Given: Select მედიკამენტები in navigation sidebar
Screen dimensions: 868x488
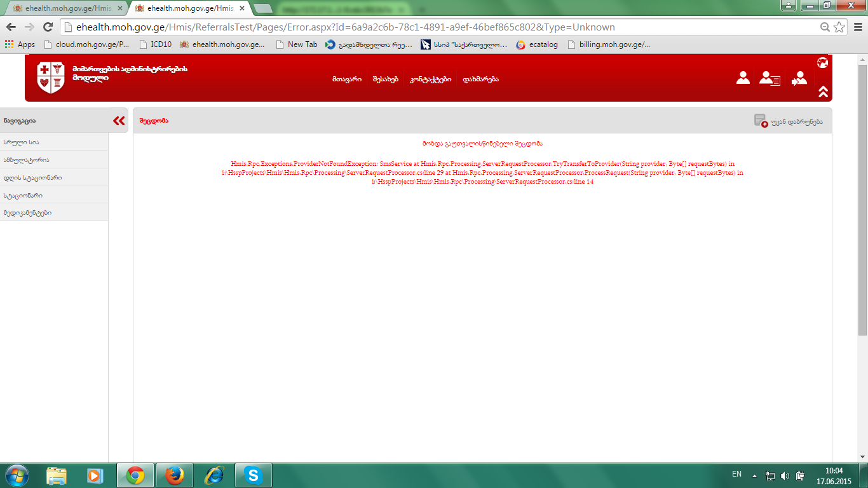Looking at the screenshot, I should (27, 213).
